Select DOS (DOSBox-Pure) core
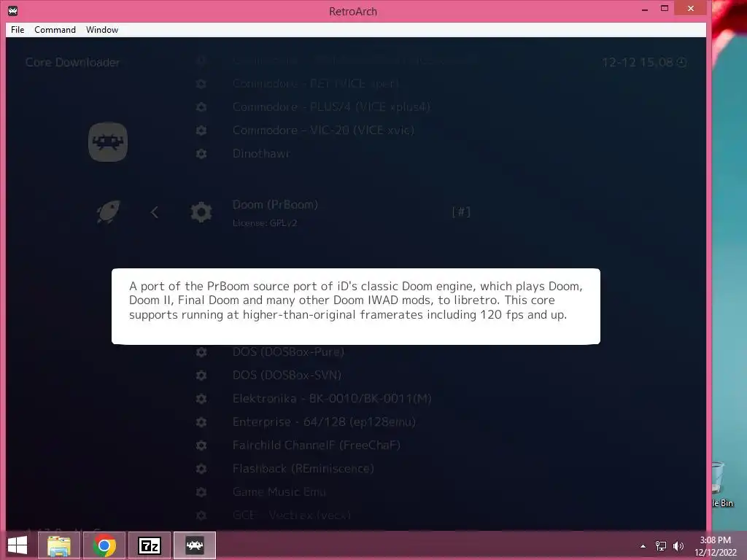The height and width of the screenshot is (560, 747). [288, 352]
